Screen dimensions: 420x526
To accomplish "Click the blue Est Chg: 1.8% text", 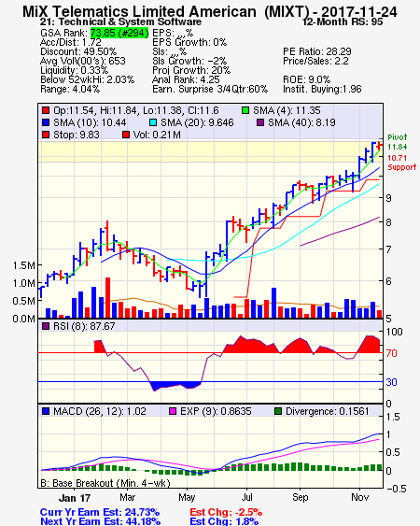I will click(x=224, y=521).
